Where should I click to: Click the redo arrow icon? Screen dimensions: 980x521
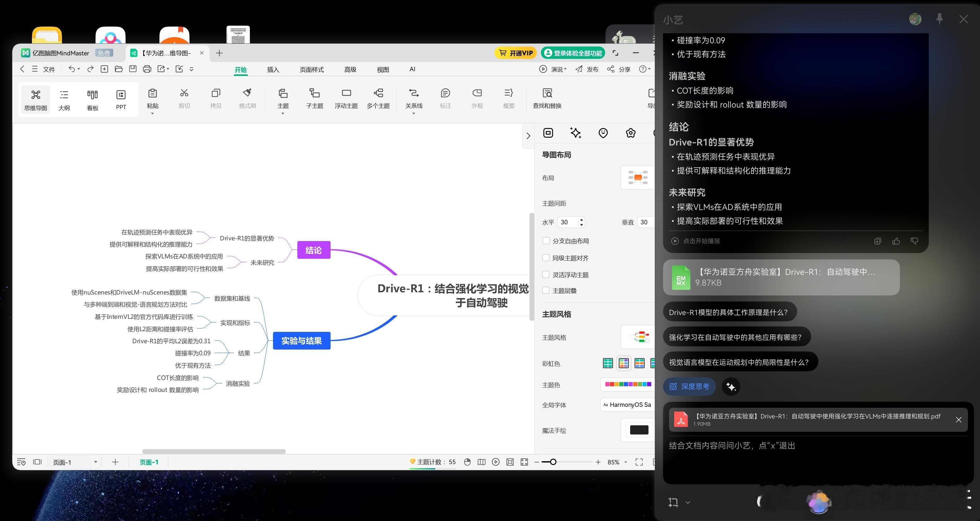click(90, 69)
